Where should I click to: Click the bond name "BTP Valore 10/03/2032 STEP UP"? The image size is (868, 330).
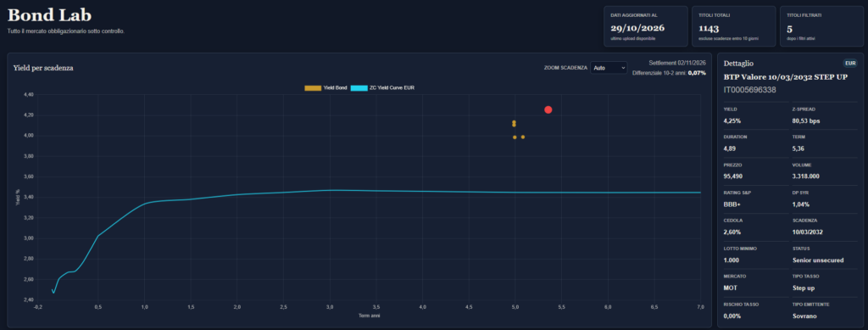(x=786, y=76)
